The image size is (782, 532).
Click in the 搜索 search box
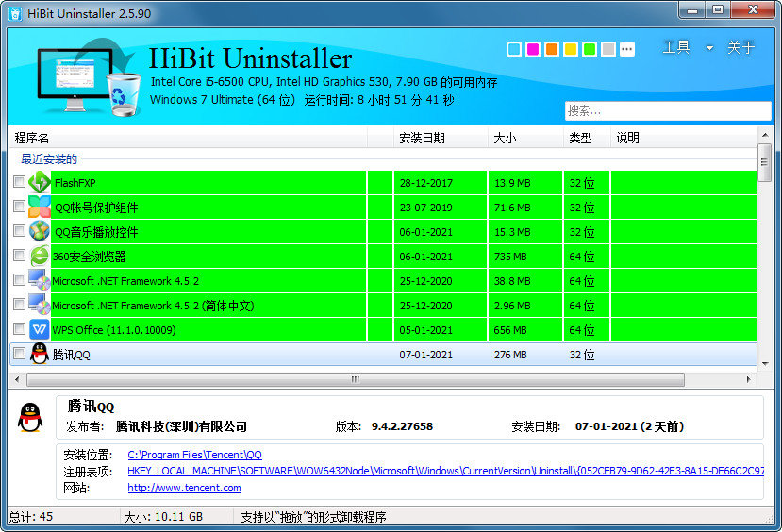coord(668,110)
